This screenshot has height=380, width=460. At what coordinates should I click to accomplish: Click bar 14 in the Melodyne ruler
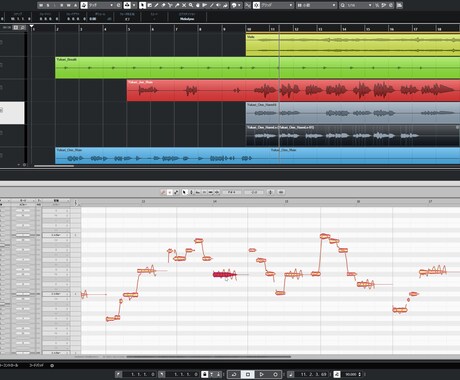pyautogui.click(x=215, y=202)
